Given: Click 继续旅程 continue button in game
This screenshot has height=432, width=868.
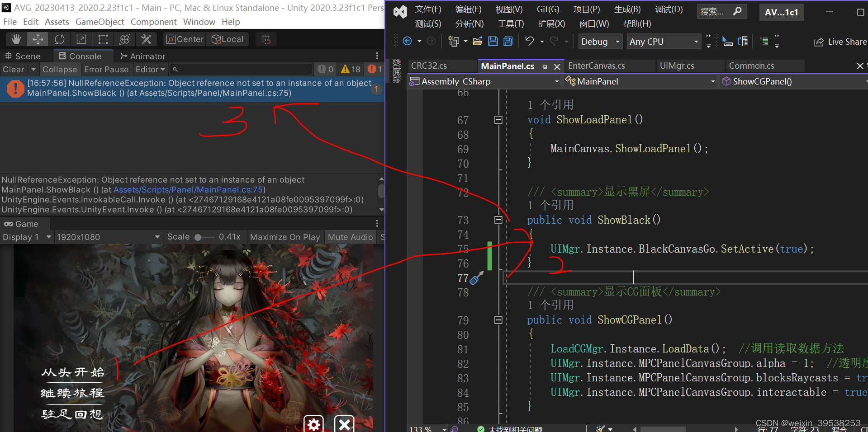Looking at the screenshot, I should pyautogui.click(x=73, y=393).
